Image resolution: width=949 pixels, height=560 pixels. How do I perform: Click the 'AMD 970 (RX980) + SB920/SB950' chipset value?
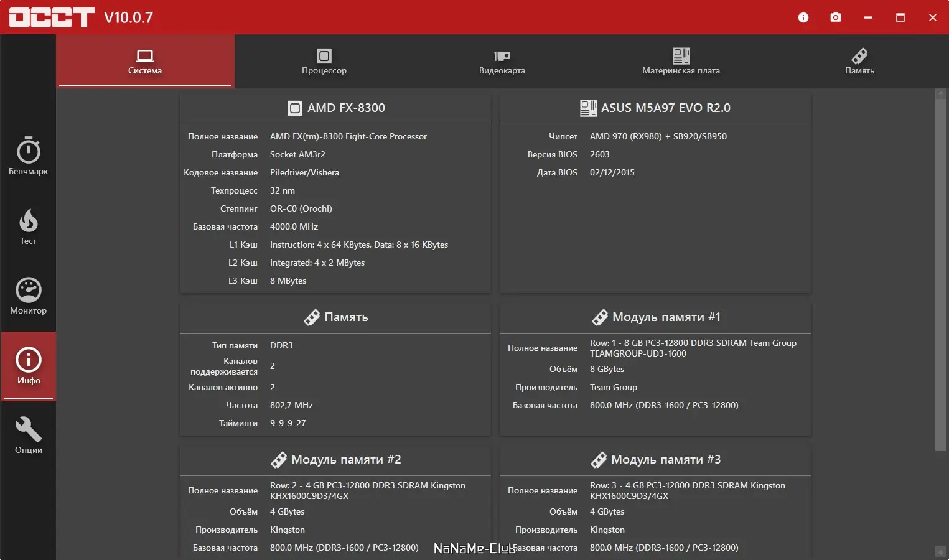click(658, 137)
